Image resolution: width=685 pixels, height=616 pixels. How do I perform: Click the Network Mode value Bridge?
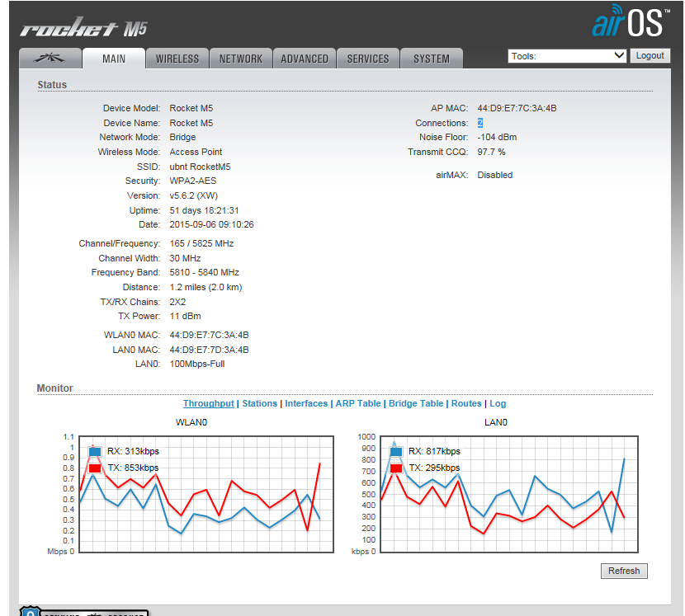(182, 137)
